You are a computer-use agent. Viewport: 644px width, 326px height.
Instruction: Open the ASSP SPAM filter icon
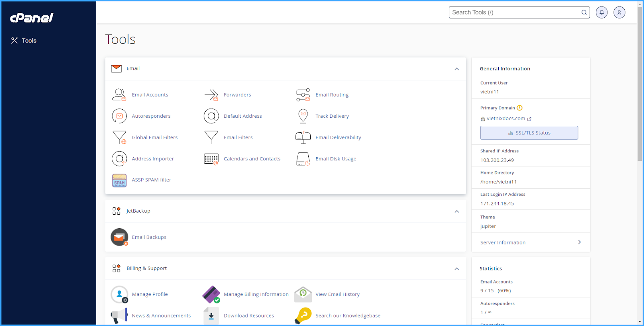(x=119, y=180)
